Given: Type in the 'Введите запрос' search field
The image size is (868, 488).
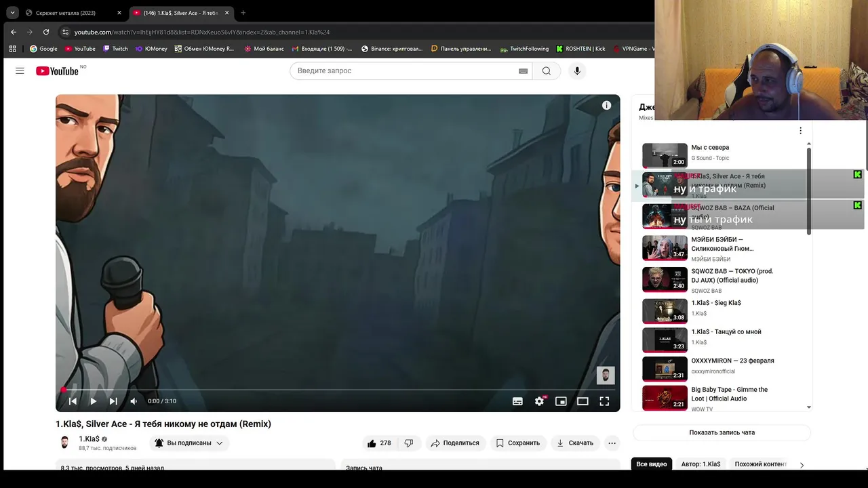Looking at the screenshot, I should 406,70.
